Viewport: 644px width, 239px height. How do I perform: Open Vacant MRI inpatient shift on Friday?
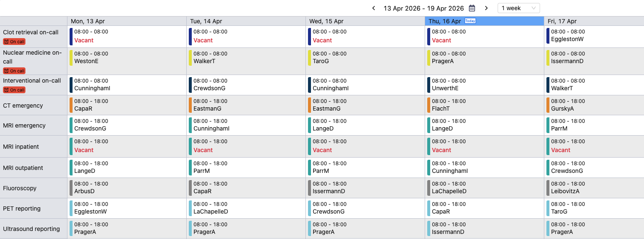[560, 150]
